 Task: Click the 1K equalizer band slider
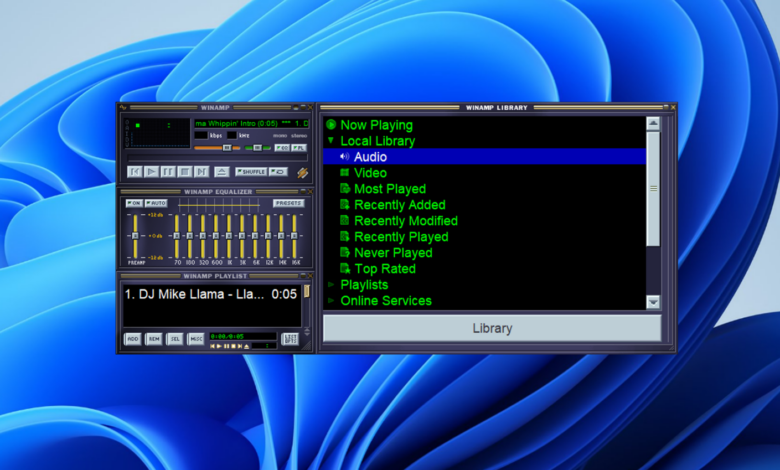[229, 236]
